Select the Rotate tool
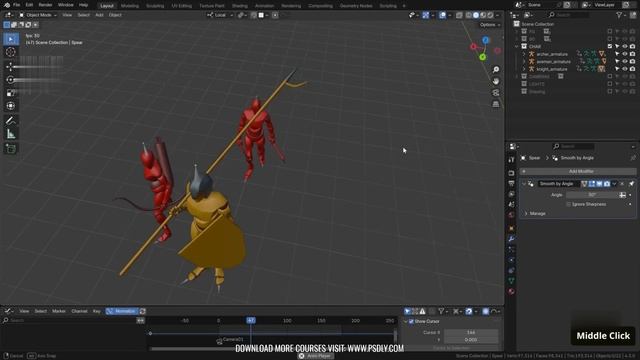The width and height of the screenshot is (640, 360). (11, 80)
